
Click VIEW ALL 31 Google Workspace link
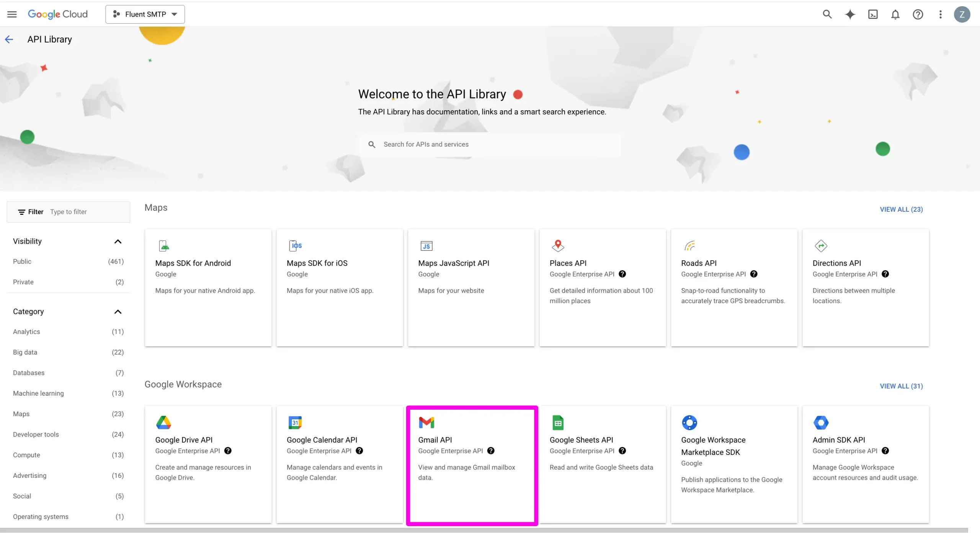(901, 386)
